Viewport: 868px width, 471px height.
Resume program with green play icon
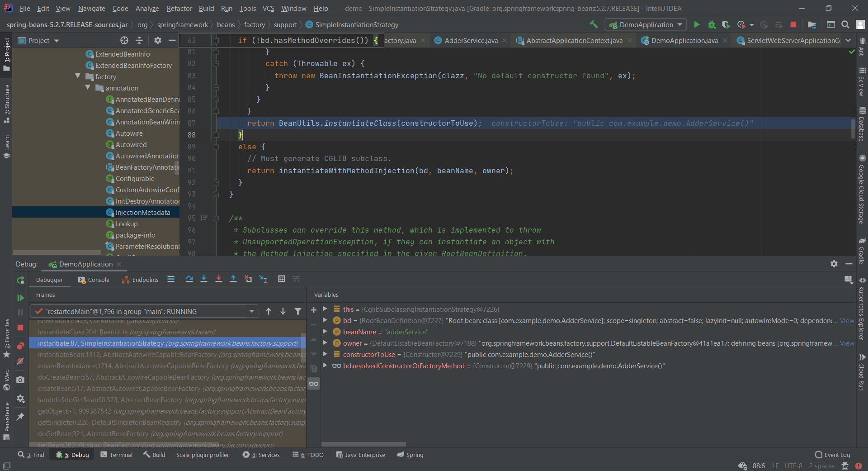20,298
